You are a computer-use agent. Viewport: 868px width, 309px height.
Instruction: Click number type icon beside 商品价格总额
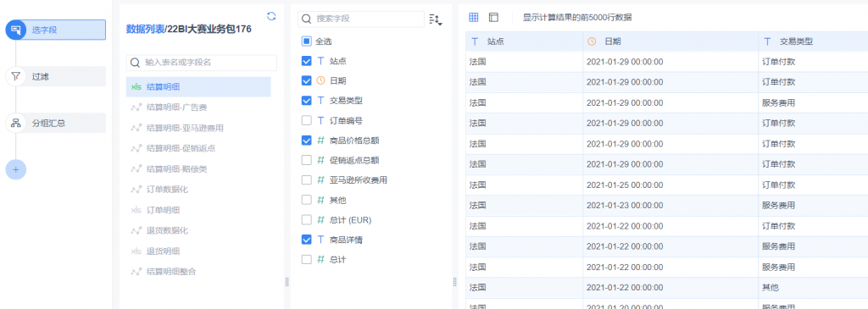[320, 141]
